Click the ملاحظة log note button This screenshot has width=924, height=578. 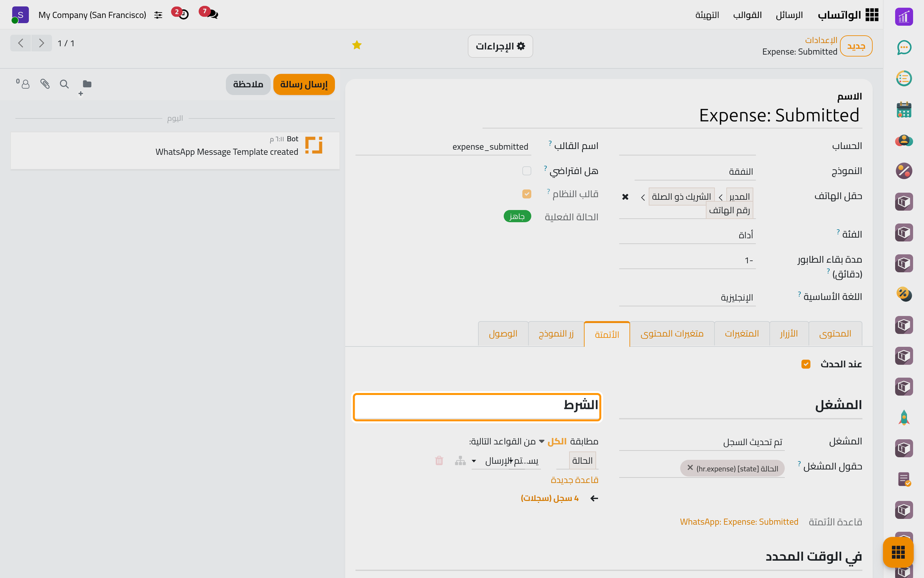[248, 84]
